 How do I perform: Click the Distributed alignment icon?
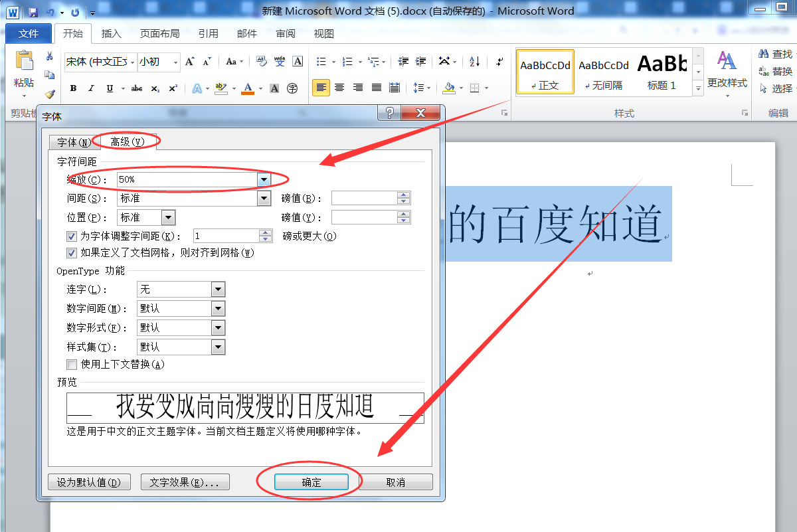tap(395, 88)
